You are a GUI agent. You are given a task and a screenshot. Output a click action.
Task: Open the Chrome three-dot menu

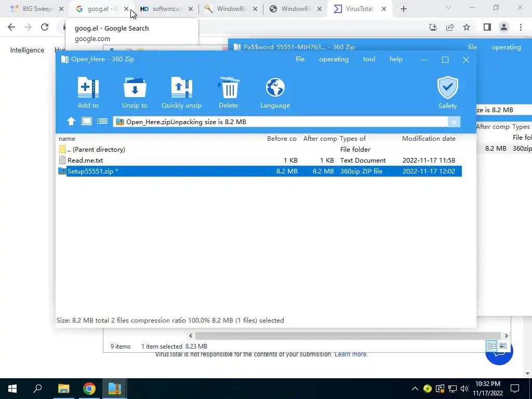coord(521,27)
